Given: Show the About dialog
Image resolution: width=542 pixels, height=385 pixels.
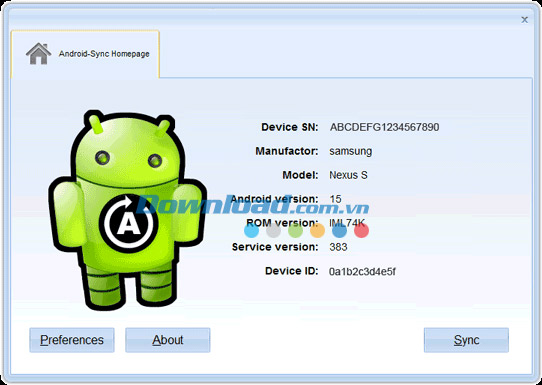Looking at the screenshot, I should [168, 340].
